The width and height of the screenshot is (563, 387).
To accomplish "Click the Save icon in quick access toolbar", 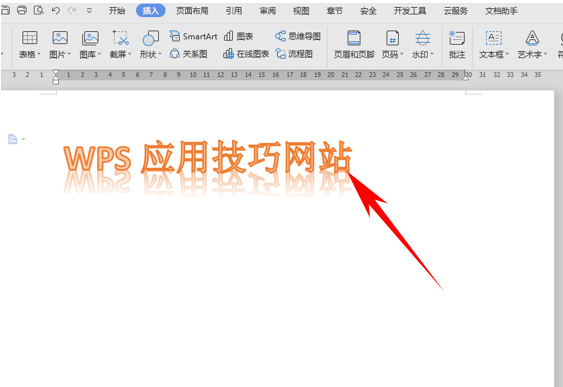I will [x=5, y=10].
